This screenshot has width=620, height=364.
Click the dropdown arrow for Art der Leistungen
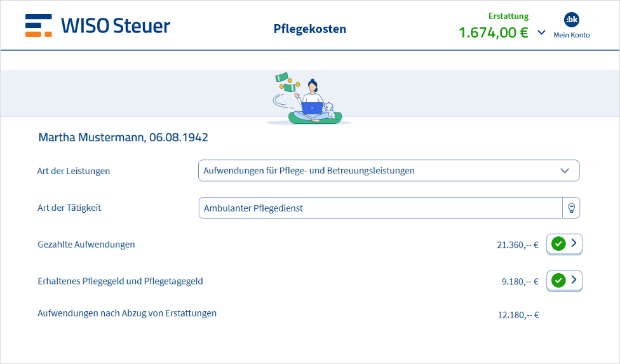tap(565, 171)
